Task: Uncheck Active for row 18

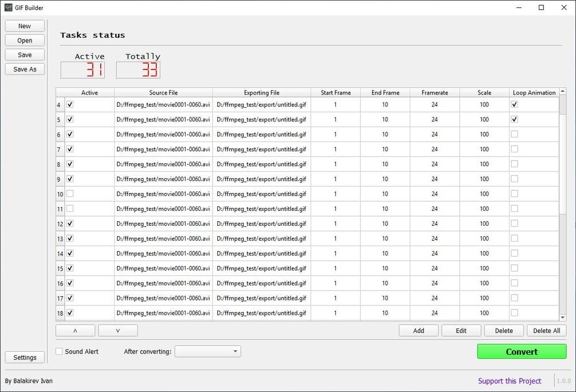Action: click(x=70, y=313)
